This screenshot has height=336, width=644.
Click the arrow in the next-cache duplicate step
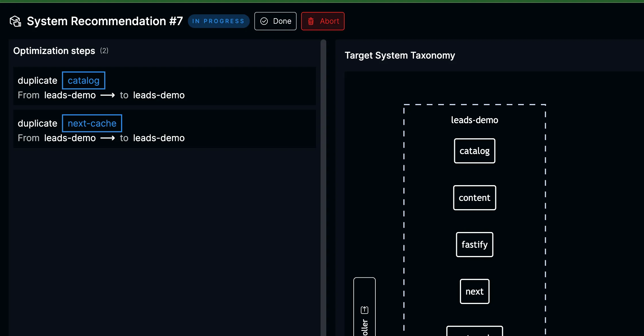pos(108,138)
